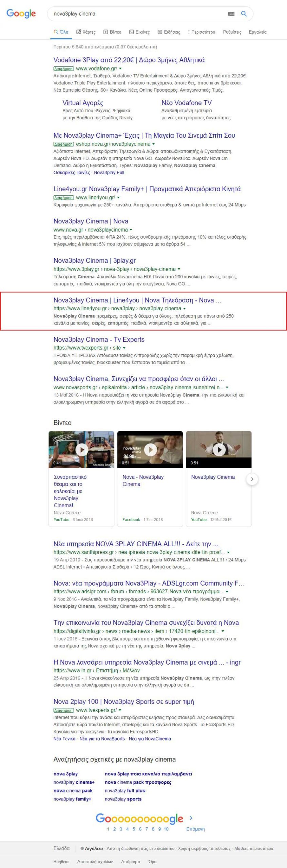Open the Οσκαρικές Ταινίες sitelink
The height and width of the screenshot is (868, 287).
pyautogui.click(x=72, y=173)
